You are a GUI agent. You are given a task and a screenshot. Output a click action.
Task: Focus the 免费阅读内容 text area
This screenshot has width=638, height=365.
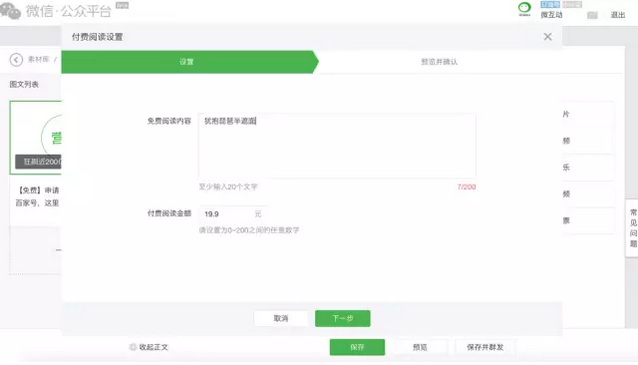coord(337,146)
